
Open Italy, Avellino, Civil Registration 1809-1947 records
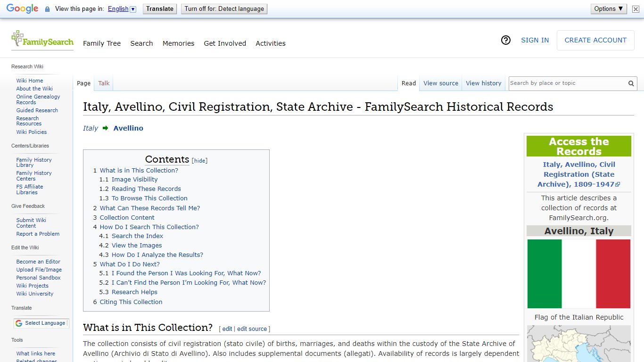[579, 174]
